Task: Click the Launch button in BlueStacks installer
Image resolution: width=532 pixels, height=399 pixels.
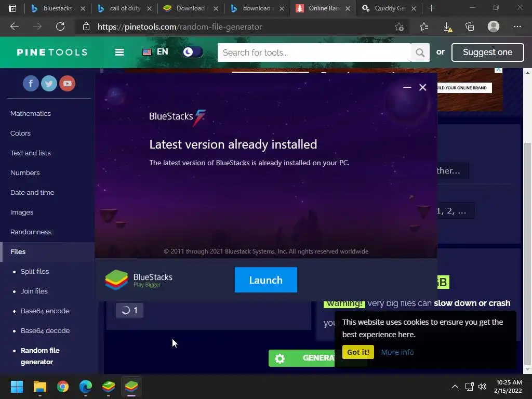Action: (x=265, y=280)
